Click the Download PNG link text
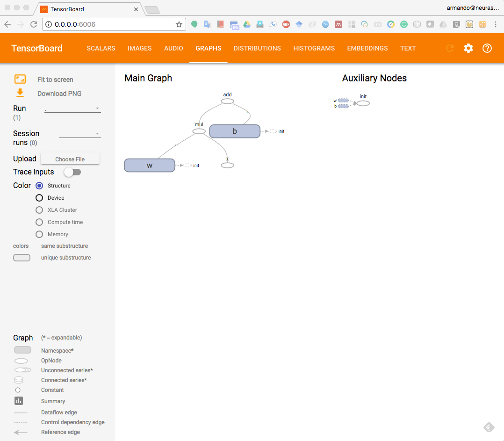This screenshot has height=441, width=504. click(x=59, y=94)
